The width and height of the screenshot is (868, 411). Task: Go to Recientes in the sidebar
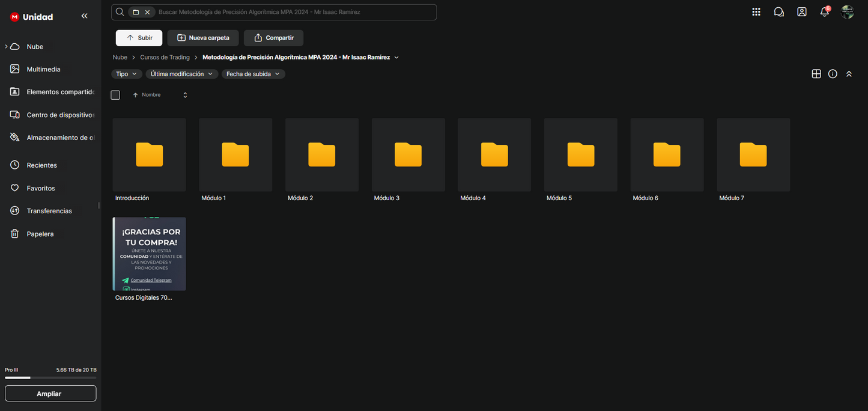coord(41,165)
